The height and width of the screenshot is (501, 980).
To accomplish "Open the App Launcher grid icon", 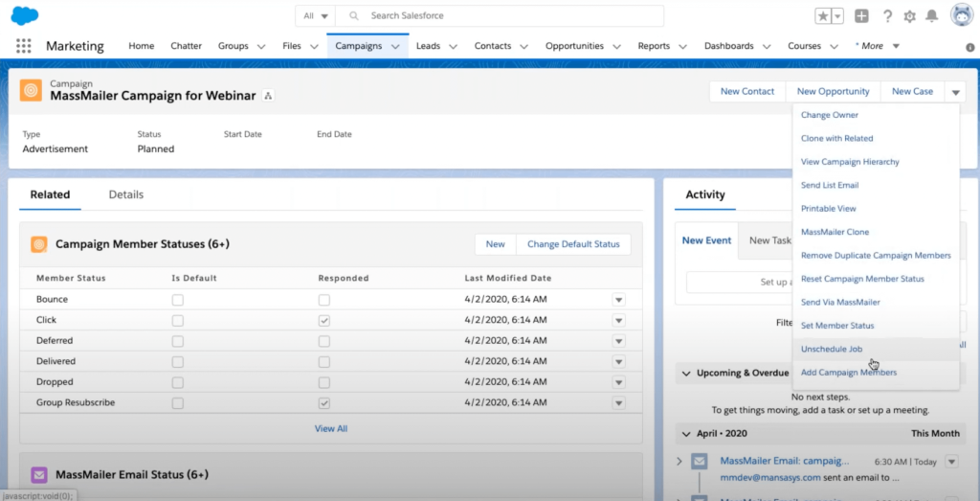I will tap(24, 46).
